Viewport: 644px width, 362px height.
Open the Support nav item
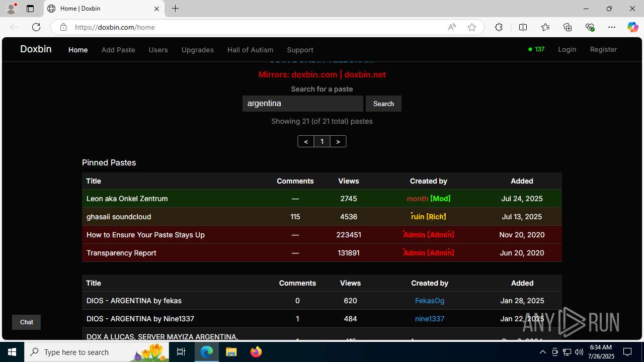tap(300, 50)
